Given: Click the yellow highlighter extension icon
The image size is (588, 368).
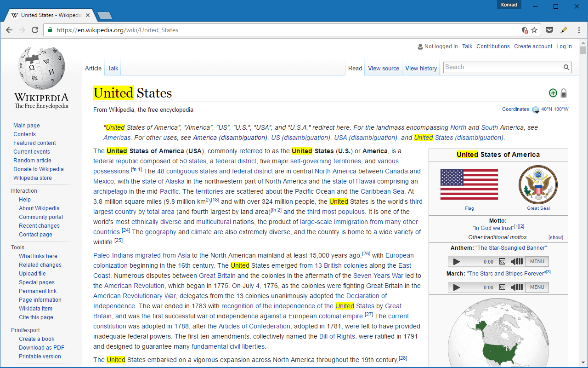Looking at the screenshot, I should click(564, 30).
